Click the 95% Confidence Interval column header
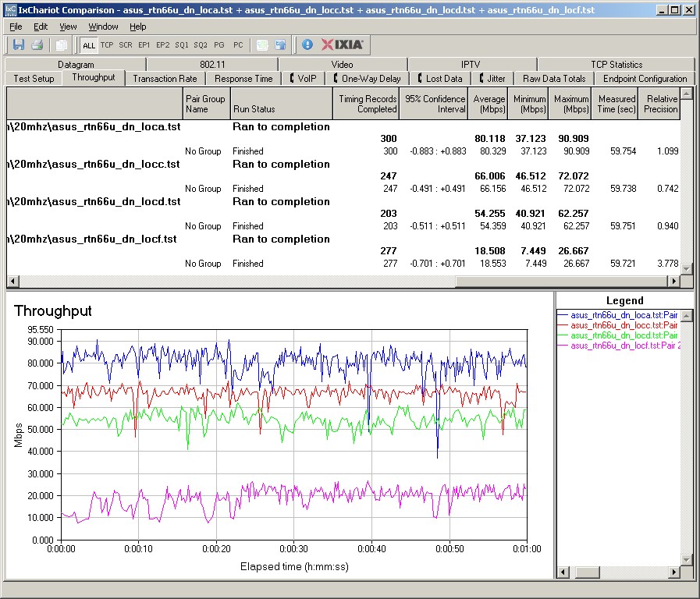Viewport: 700px width, 599px height. pos(434,104)
